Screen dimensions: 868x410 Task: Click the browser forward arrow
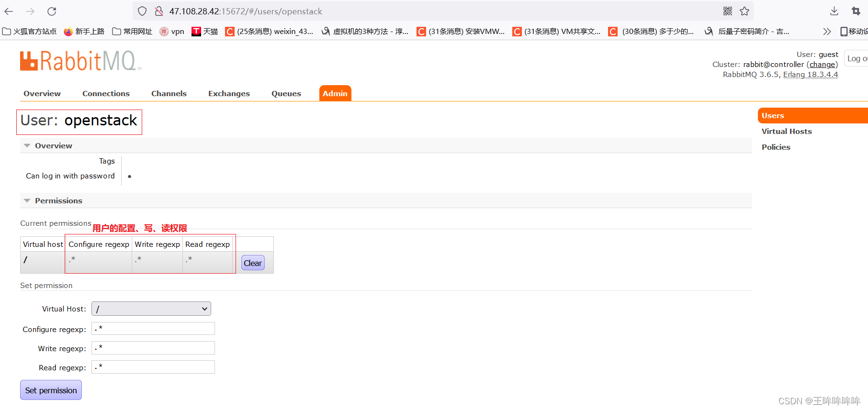[30, 11]
